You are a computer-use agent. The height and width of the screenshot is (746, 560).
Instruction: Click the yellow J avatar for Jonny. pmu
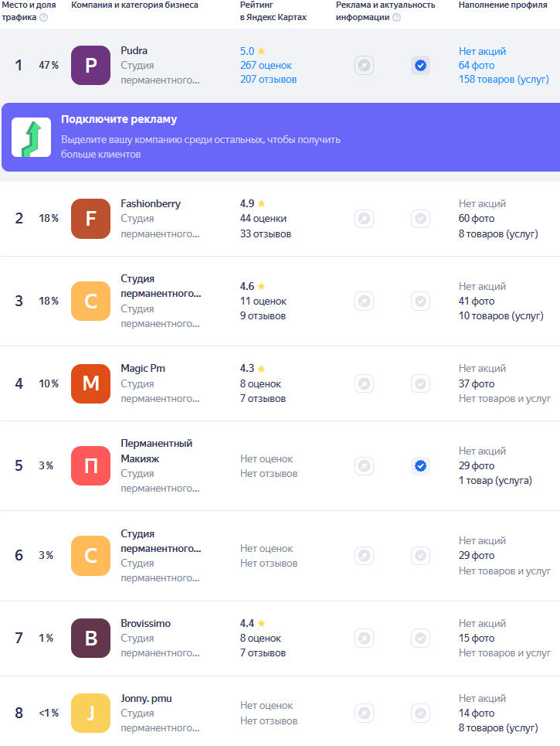[x=91, y=714]
